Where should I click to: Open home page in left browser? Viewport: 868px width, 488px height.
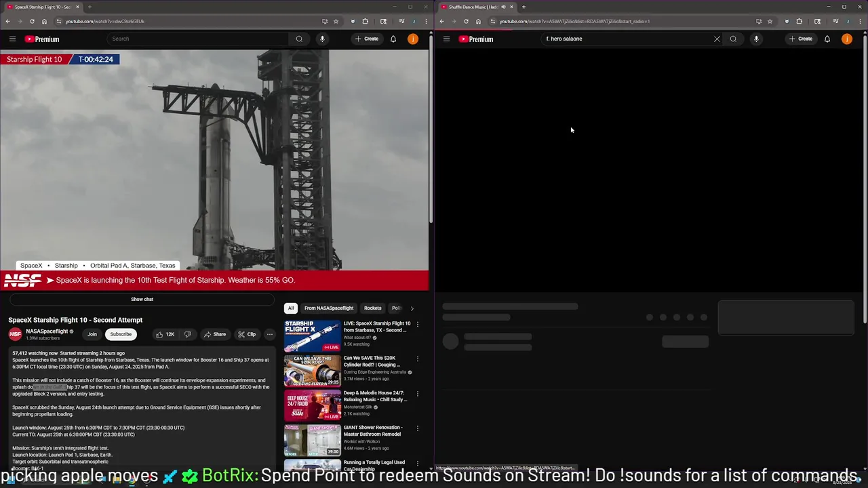pyautogui.click(x=44, y=21)
